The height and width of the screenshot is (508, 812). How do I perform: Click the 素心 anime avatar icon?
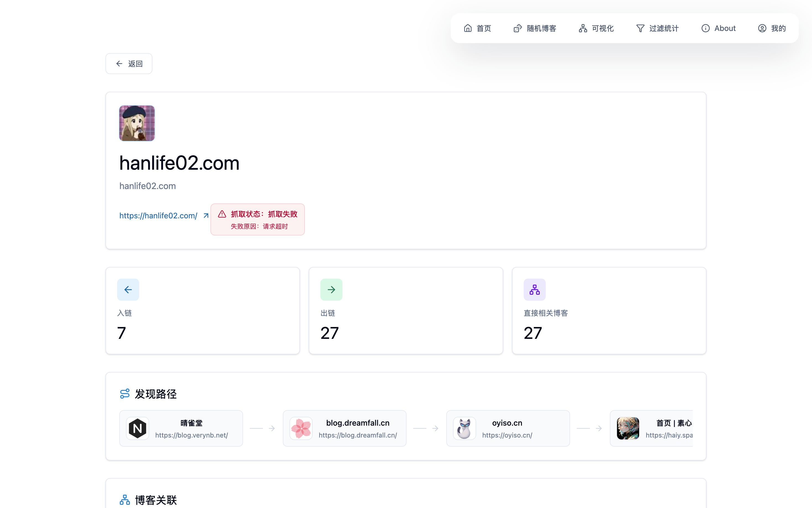point(628,428)
